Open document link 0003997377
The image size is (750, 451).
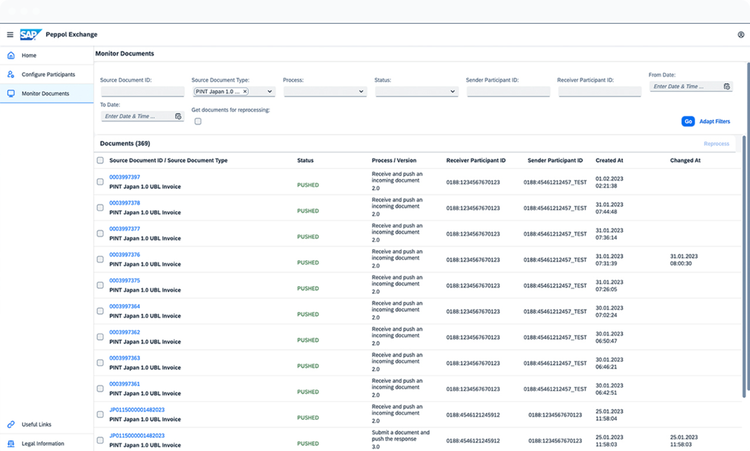[x=124, y=229]
